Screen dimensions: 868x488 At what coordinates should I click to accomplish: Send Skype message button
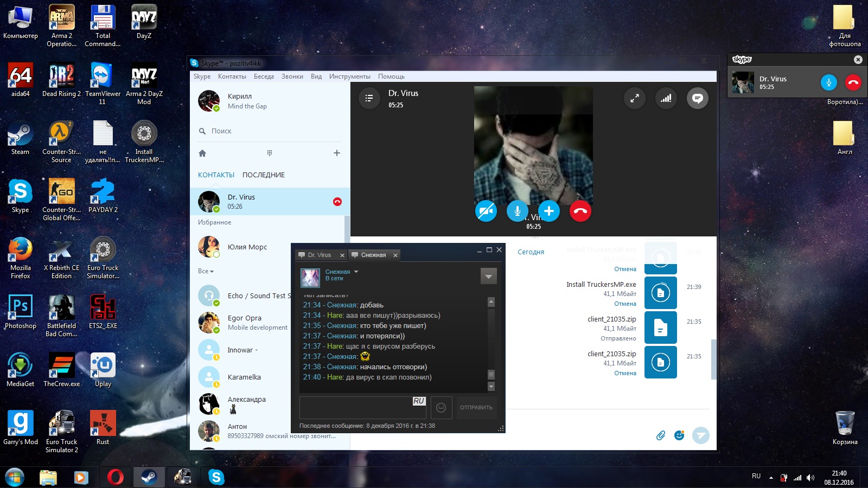point(701,435)
